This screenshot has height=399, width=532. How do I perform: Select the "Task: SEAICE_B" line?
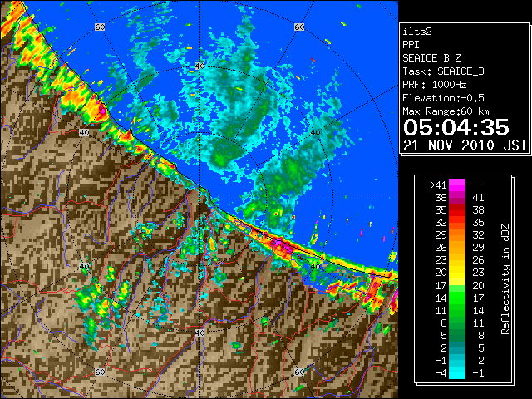click(x=443, y=71)
